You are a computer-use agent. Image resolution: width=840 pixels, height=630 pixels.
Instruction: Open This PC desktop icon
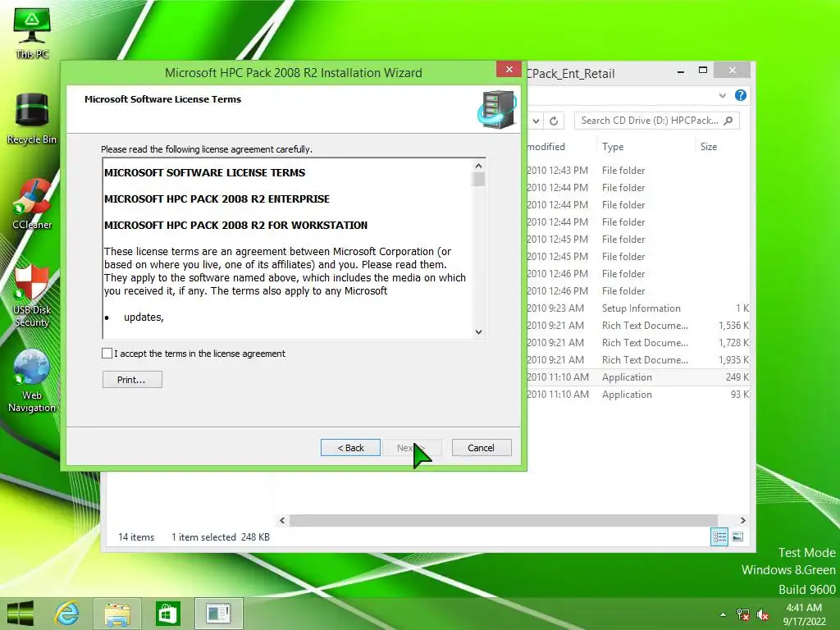point(32,33)
